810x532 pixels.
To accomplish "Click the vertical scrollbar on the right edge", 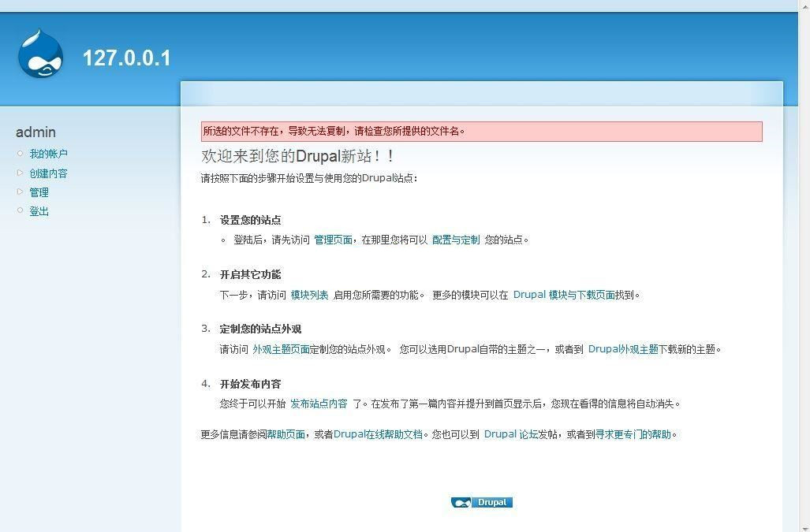I will coord(804,266).
